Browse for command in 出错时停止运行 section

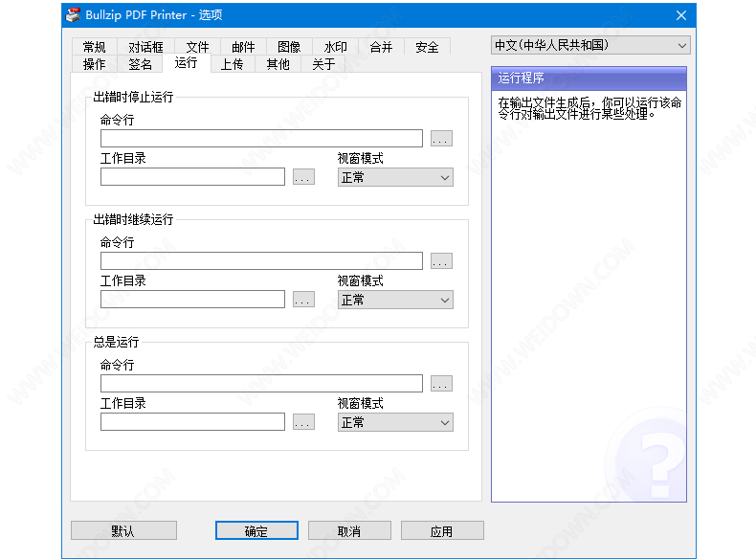[441, 139]
